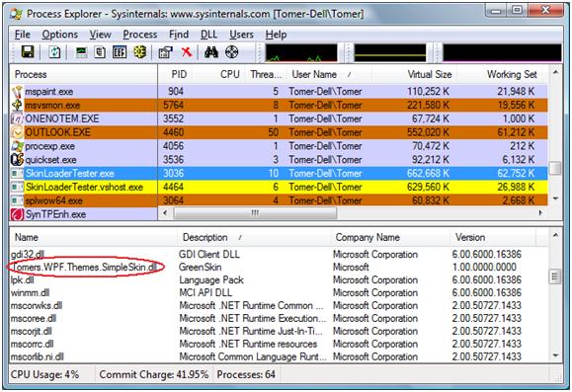Open the commit history mini graph
572x392 pixels.
pyautogui.click(x=390, y=53)
